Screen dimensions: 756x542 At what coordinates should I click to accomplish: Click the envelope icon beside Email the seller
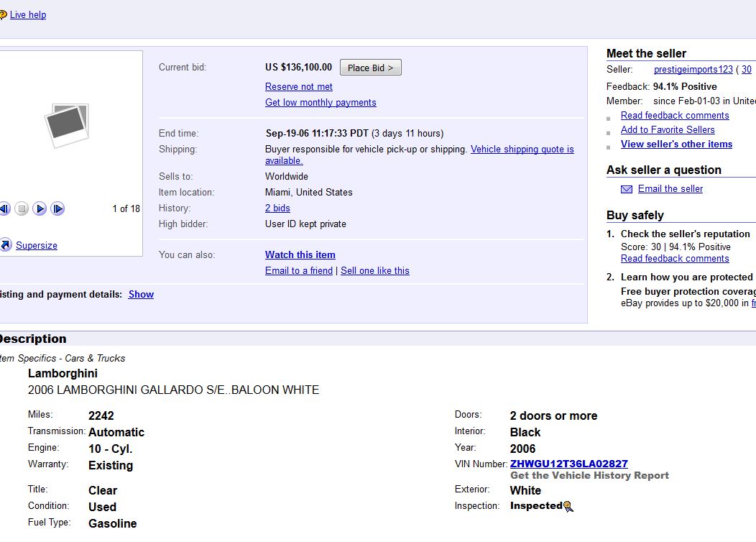(627, 189)
